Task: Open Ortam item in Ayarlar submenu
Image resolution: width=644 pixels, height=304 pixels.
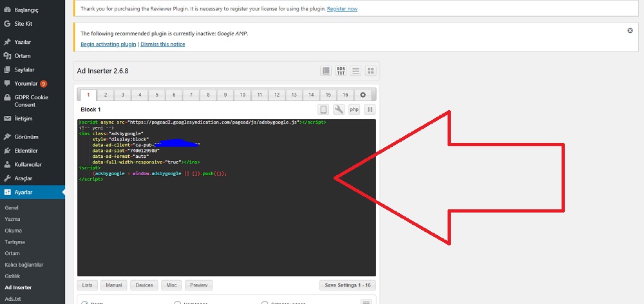Action: [x=12, y=254]
